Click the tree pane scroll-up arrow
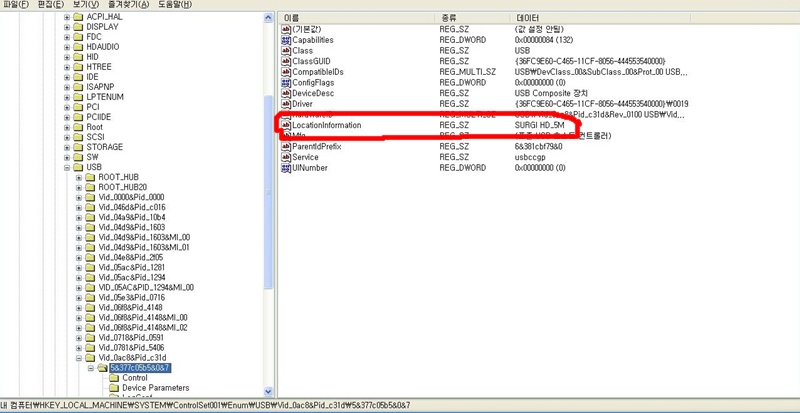The image size is (800, 413). [267, 18]
